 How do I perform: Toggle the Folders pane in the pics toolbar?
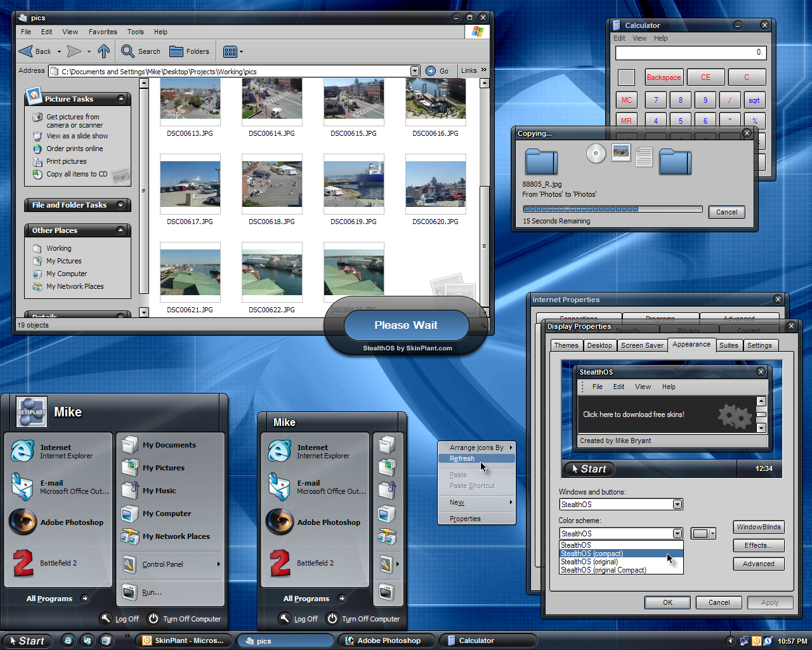(x=189, y=51)
